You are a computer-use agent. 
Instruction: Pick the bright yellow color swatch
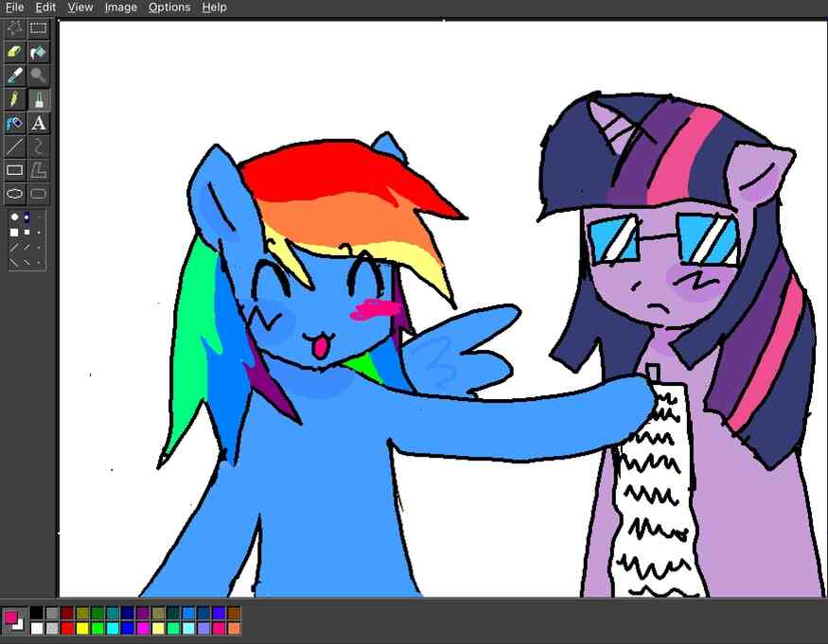[x=82, y=628]
